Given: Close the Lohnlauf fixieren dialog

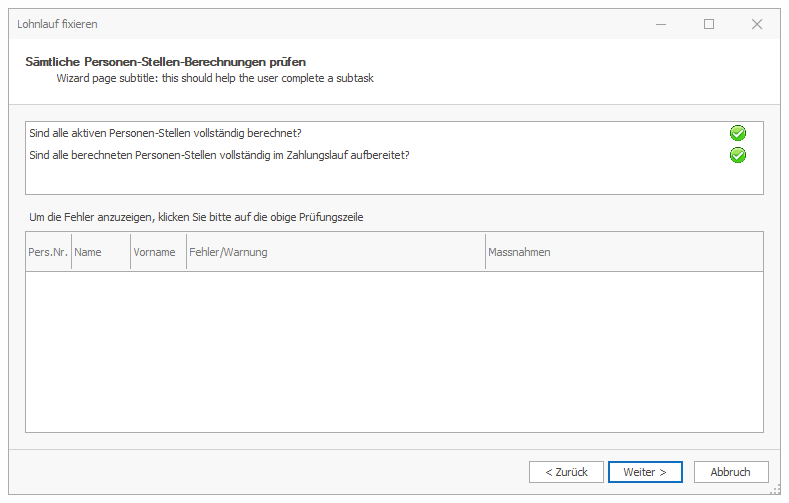Looking at the screenshot, I should (757, 24).
